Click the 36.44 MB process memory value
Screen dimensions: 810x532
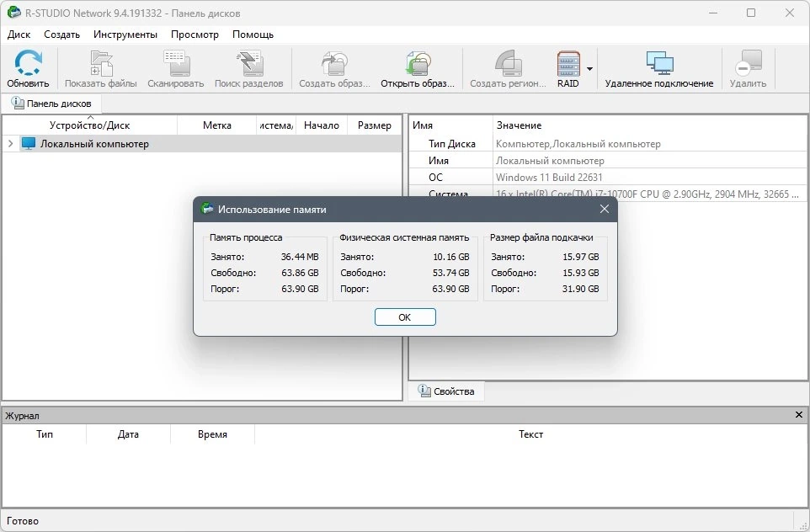(300, 257)
